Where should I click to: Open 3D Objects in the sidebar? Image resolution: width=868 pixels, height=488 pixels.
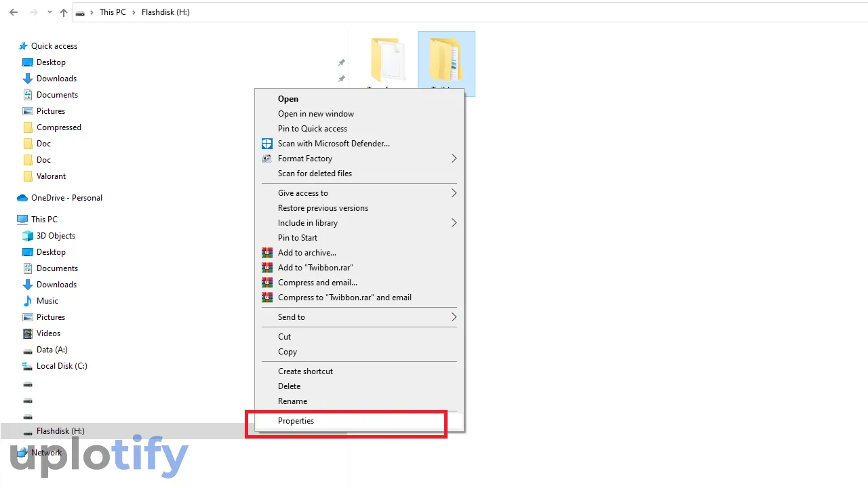point(56,236)
